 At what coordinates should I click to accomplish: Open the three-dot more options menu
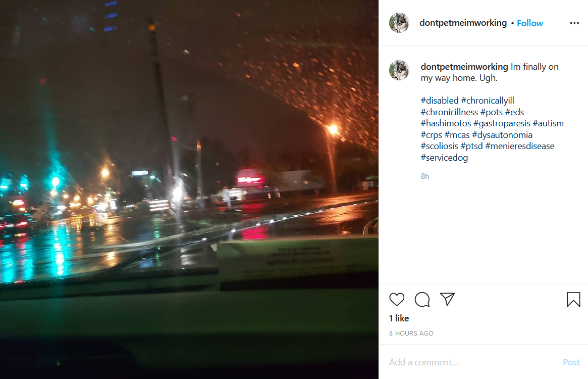point(574,23)
